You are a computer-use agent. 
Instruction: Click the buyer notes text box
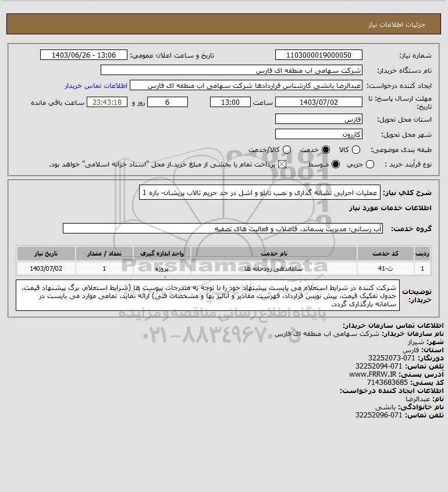[208, 296]
